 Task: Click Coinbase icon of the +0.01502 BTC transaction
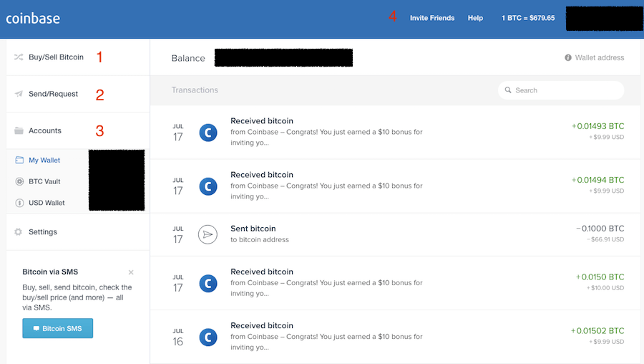point(208,337)
